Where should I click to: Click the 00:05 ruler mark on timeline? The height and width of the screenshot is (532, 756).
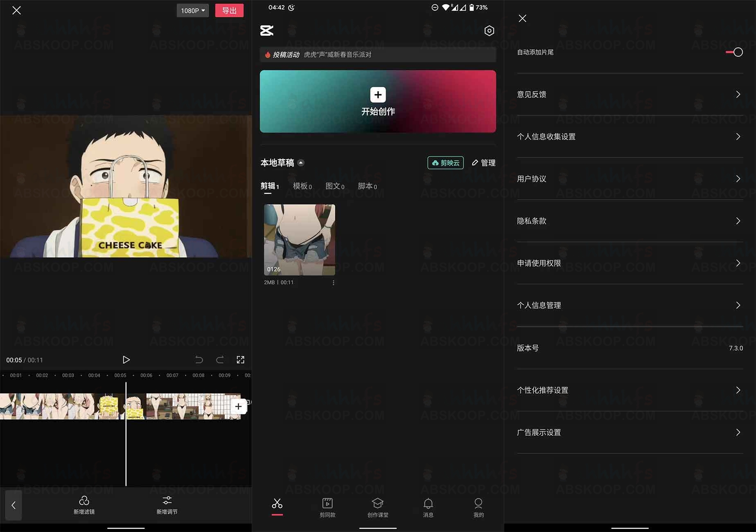[120, 375]
